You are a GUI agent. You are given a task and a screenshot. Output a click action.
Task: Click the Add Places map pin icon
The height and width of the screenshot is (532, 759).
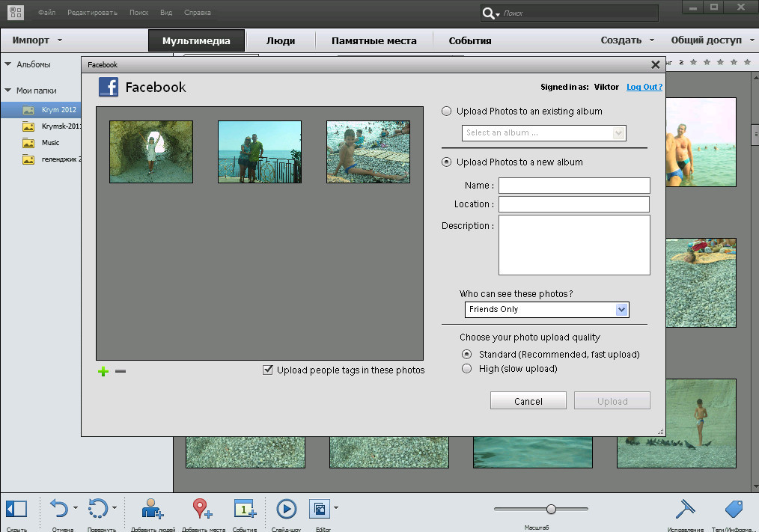click(201, 509)
